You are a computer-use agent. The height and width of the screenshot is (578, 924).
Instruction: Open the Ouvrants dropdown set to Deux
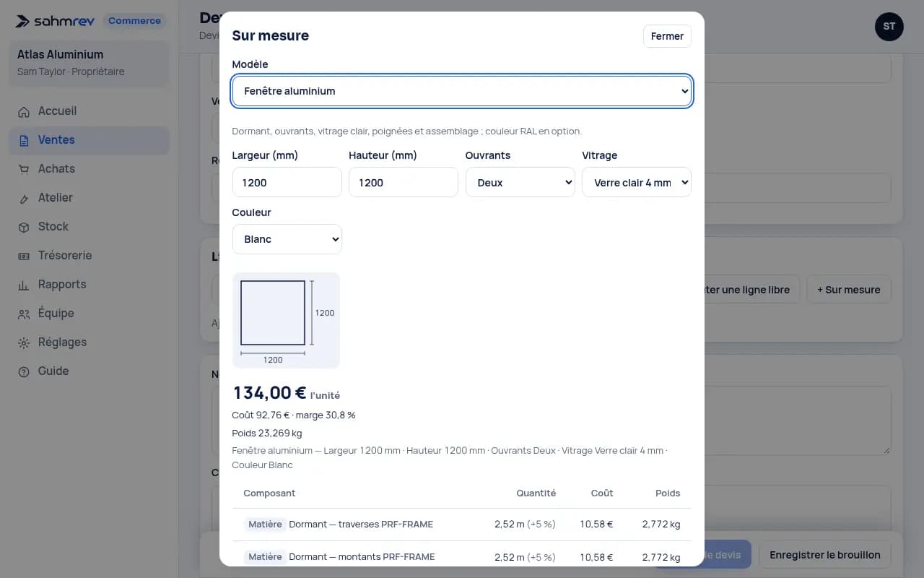coord(520,182)
